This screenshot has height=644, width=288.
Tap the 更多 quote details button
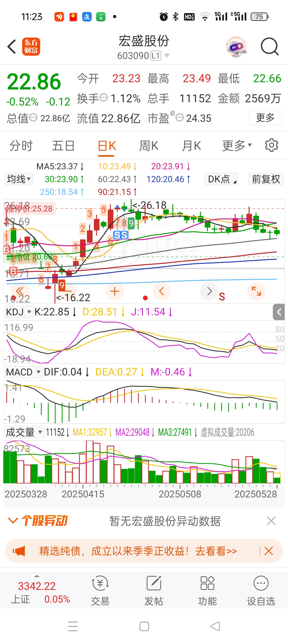265,117
